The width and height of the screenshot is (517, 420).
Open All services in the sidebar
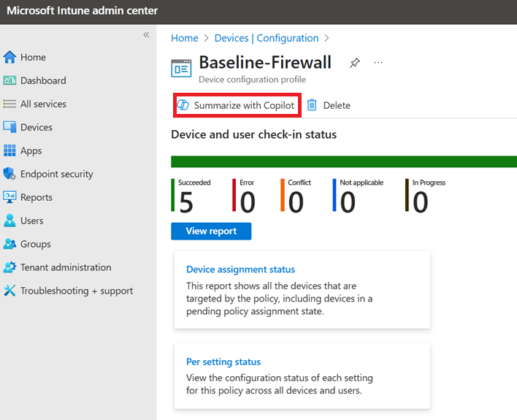[43, 104]
